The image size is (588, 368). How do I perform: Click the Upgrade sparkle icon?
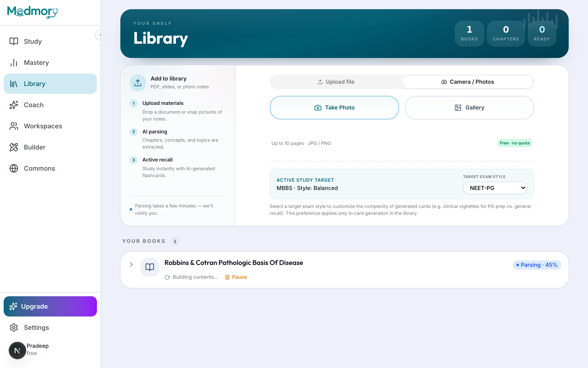click(x=13, y=306)
